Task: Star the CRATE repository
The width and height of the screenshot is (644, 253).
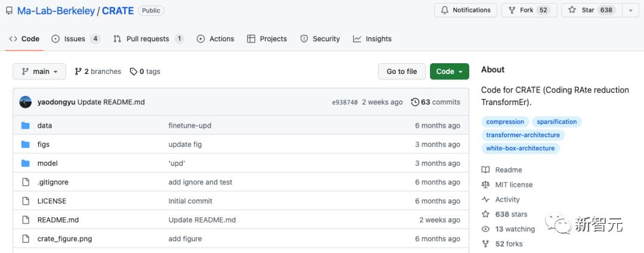Action: tap(590, 10)
